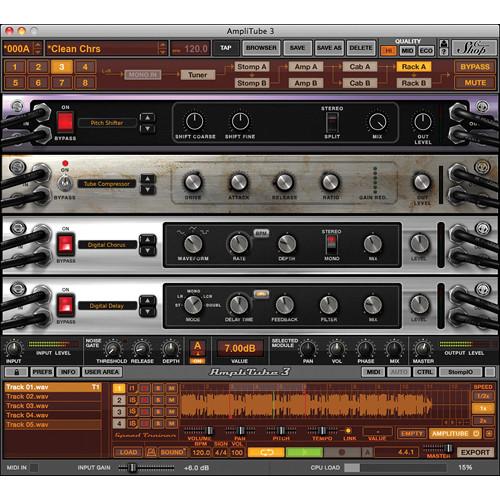The height and width of the screenshot is (500, 500).
Task: Click the Tube Compressor Drive knob
Action: [193, 182]
